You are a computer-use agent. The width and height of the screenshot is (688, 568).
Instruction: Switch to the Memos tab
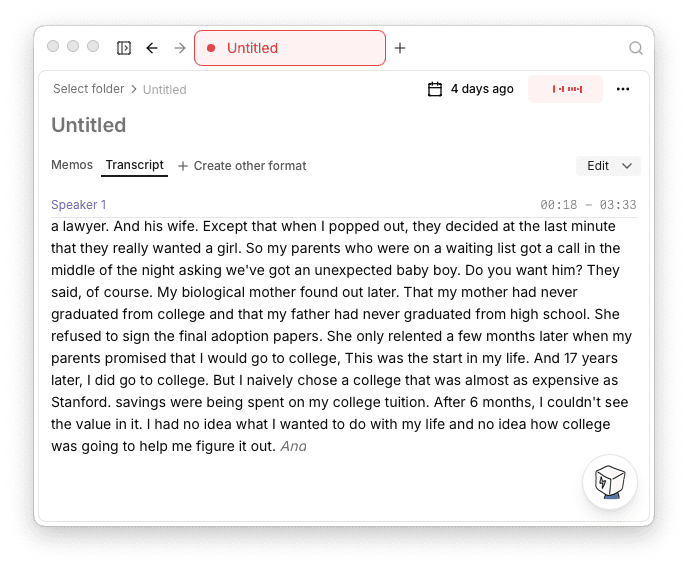(72, 165)
